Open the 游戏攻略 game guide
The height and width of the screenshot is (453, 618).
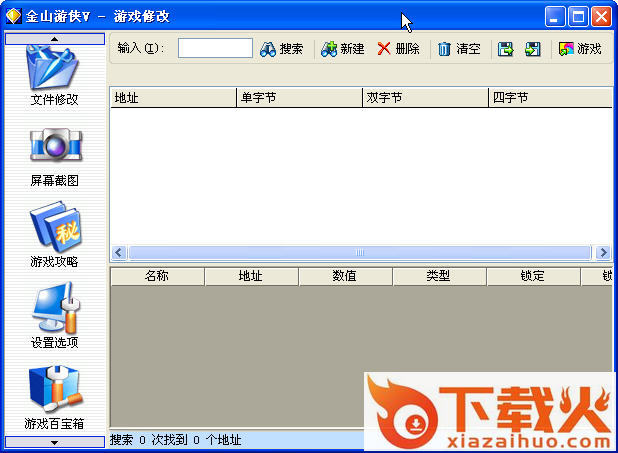pyautogui.click(x=54, y=235)
